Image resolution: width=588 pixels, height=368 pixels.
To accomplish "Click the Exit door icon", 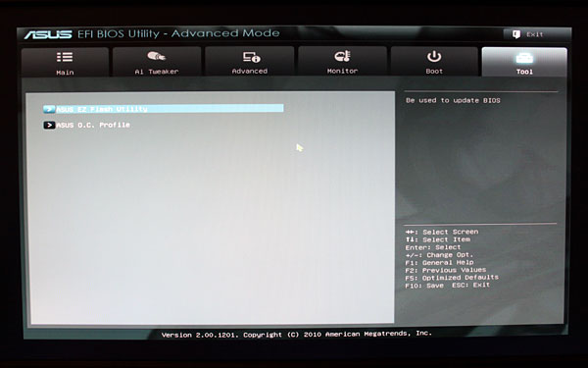I will [516, 34].
